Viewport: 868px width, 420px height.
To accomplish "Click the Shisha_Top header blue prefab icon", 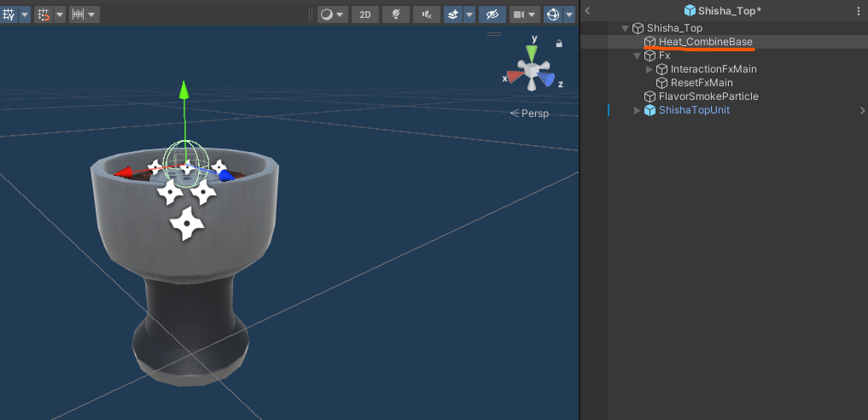I will pos(690,10).
